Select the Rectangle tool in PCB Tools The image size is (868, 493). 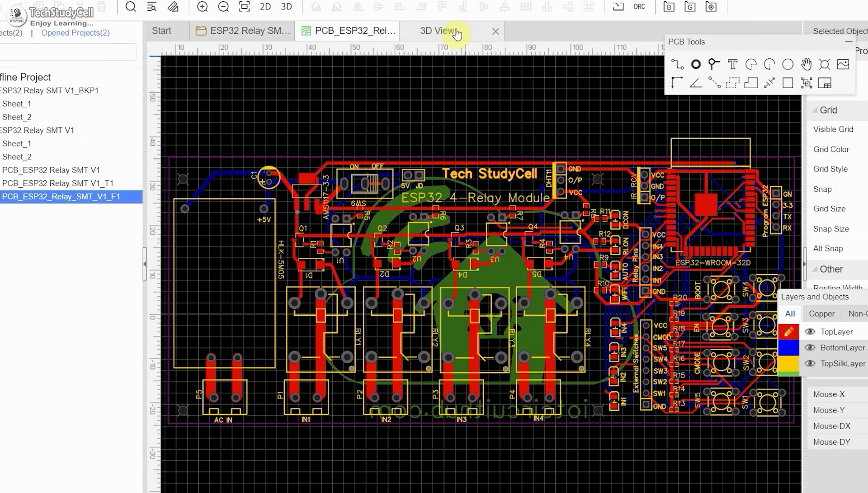click(788, 83)
